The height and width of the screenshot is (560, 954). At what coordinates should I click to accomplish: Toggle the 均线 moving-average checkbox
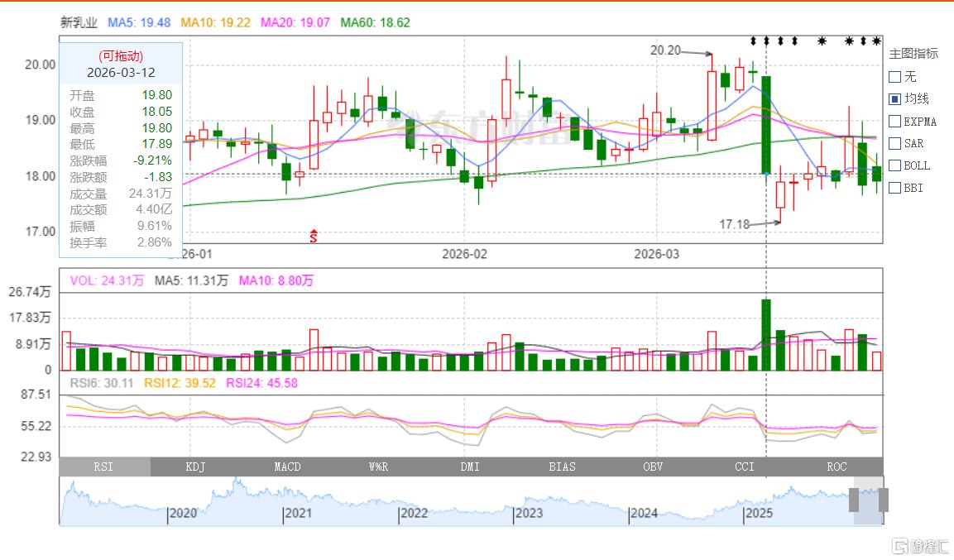pyautogui.click(x=895, y=98)
